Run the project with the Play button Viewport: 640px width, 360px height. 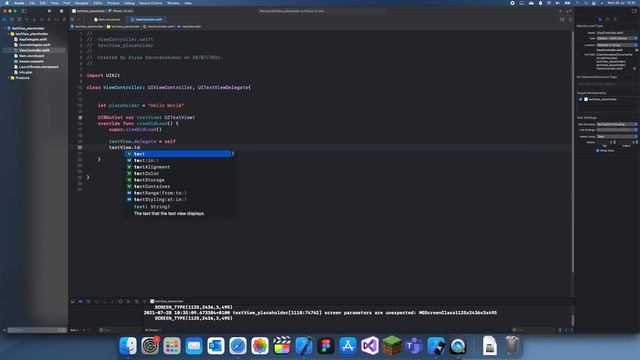pyautogui.click(x=49, y=11)
